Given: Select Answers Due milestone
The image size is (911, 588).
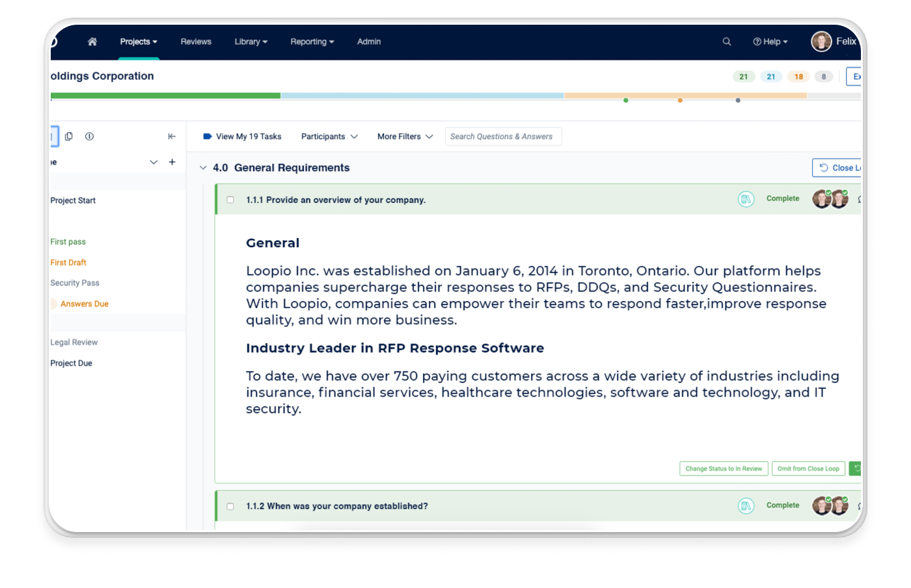Looking at the screenshot, I should [x=85, y=304].
